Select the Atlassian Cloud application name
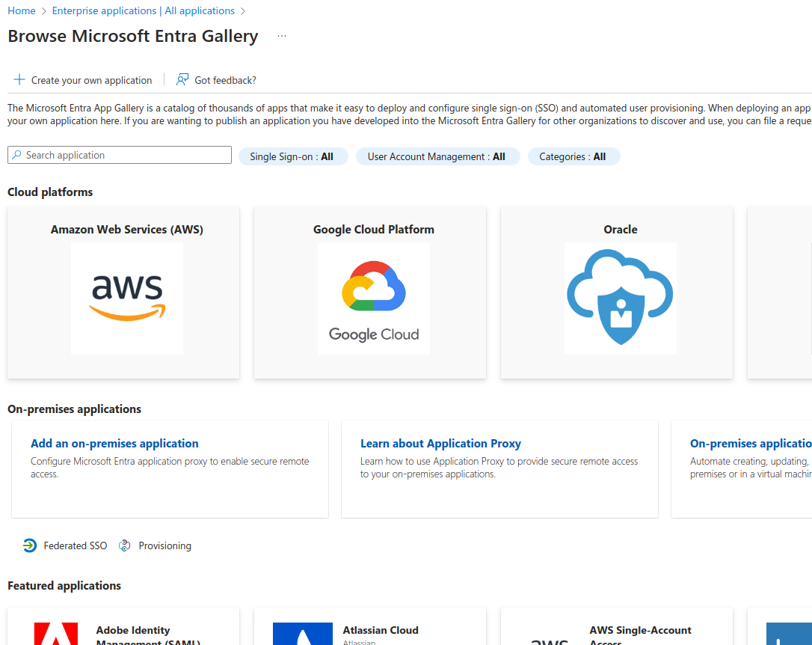 pos(381,630)
